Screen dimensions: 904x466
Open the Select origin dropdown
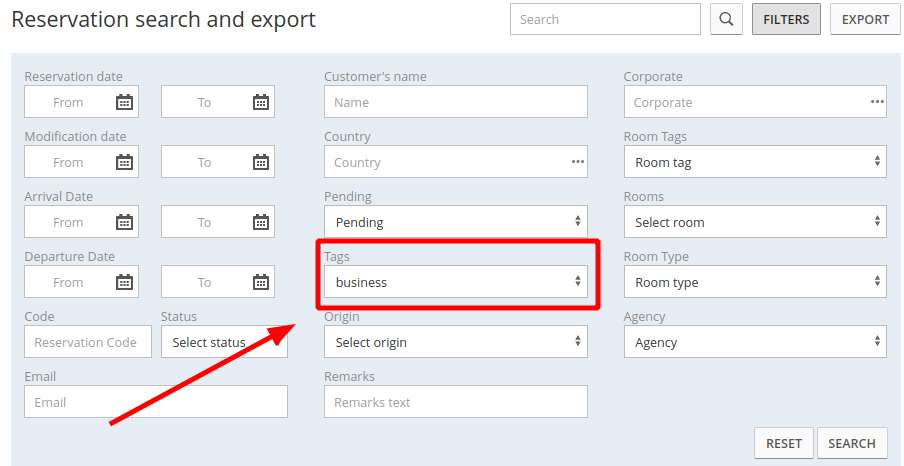coord(456,342)
